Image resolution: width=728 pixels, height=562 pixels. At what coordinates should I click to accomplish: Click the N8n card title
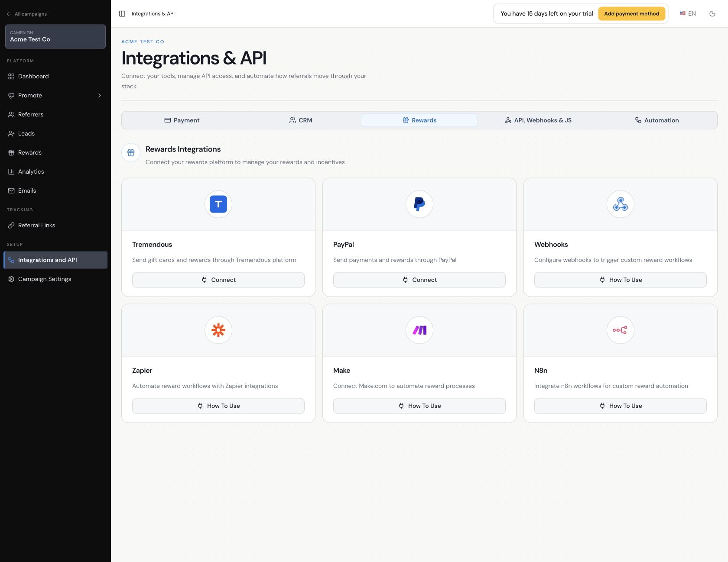(541, 371)
